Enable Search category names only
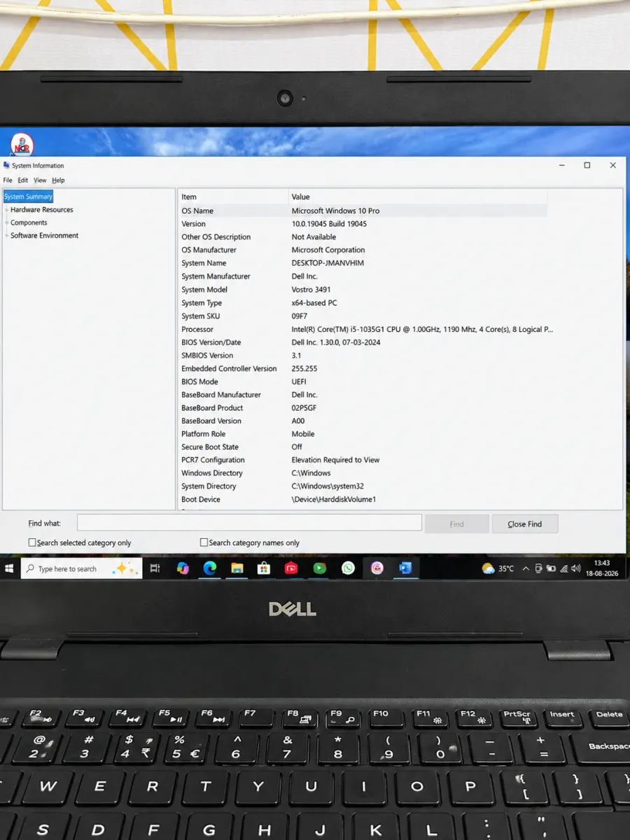630x840 pixels. coord(204,542)
